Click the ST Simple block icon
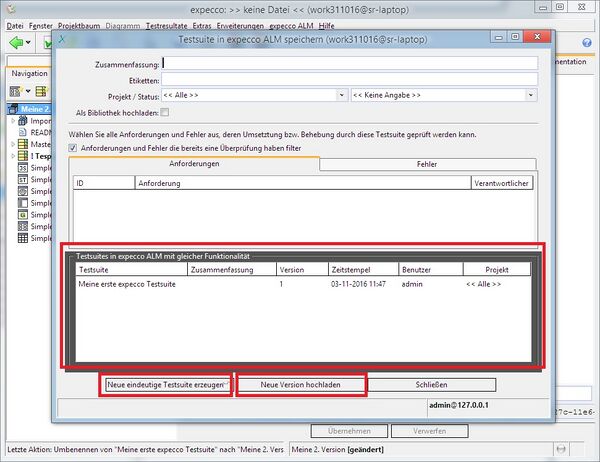 click(x=22, y=181)
